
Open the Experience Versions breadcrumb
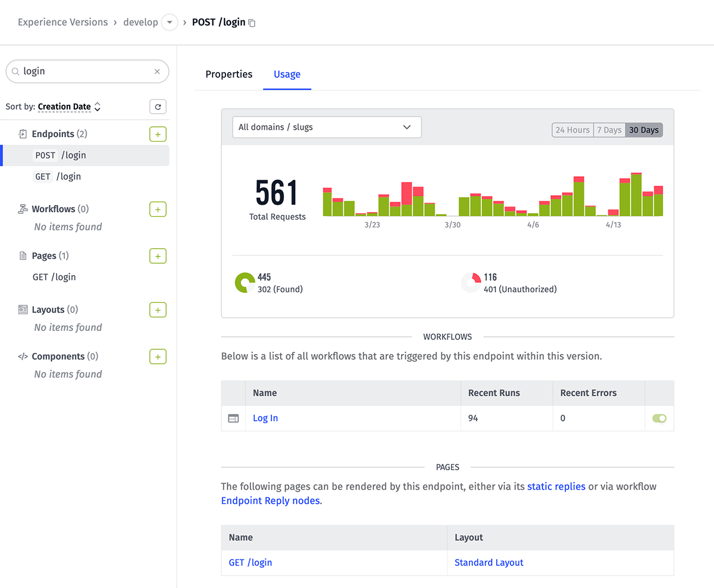pyautogui.click(x=62, y=22)
